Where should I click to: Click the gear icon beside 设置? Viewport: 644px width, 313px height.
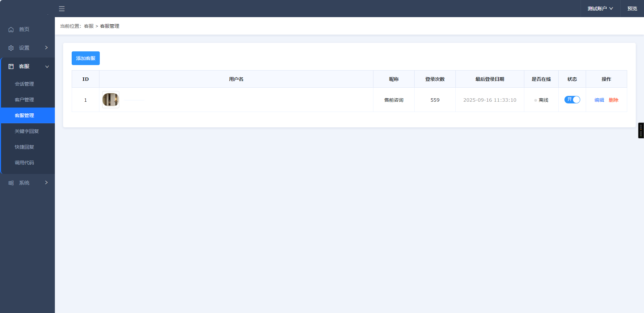pos(11,48)
